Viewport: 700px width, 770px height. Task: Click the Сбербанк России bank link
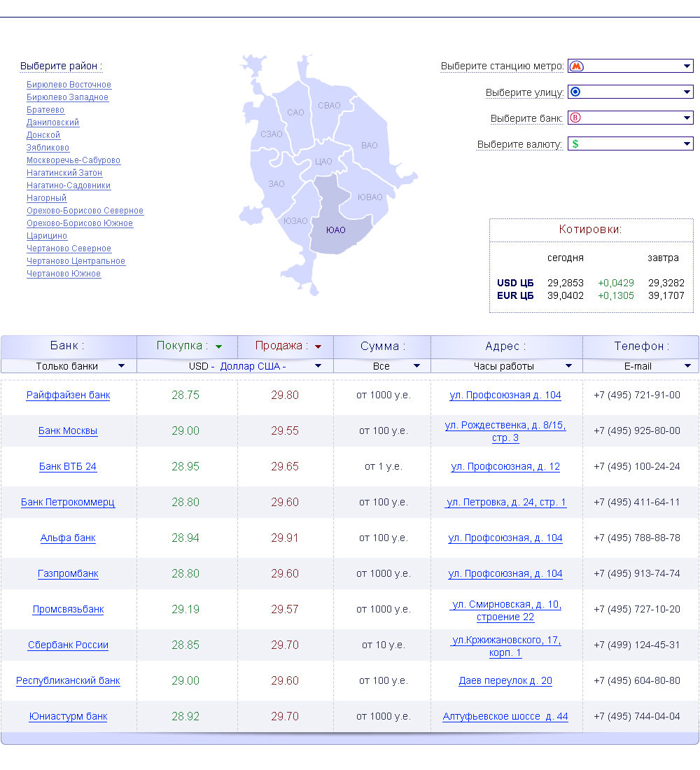(x=68, y=645)
